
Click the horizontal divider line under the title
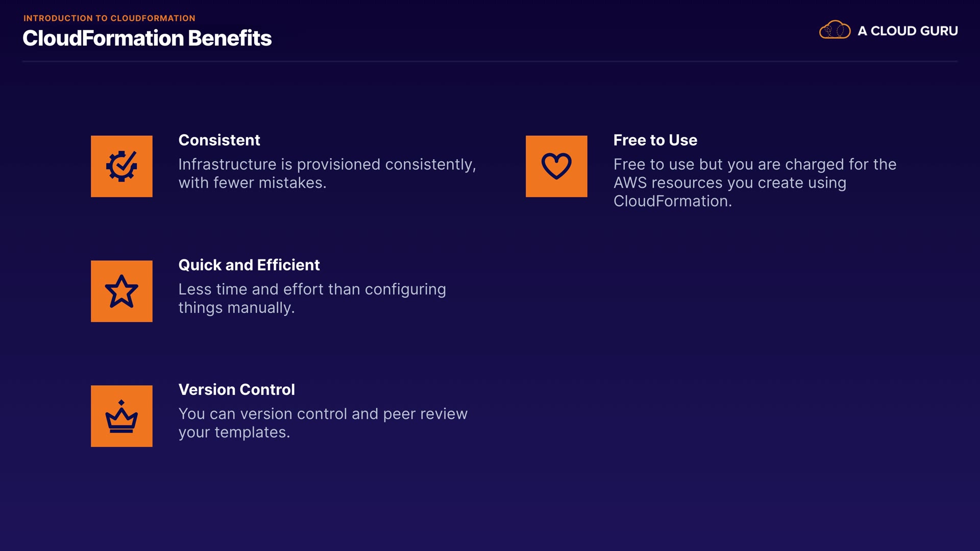click(x=490, y=62)
